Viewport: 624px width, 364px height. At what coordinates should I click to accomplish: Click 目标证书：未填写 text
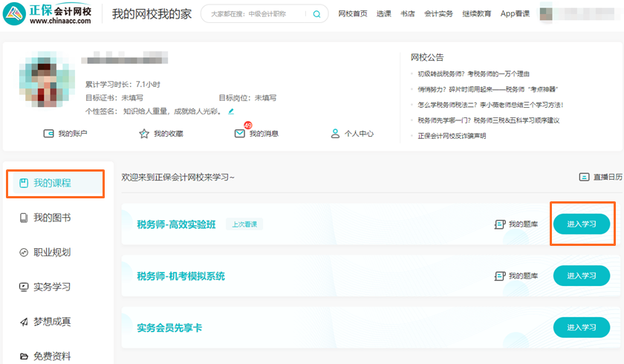click(114, 98)
